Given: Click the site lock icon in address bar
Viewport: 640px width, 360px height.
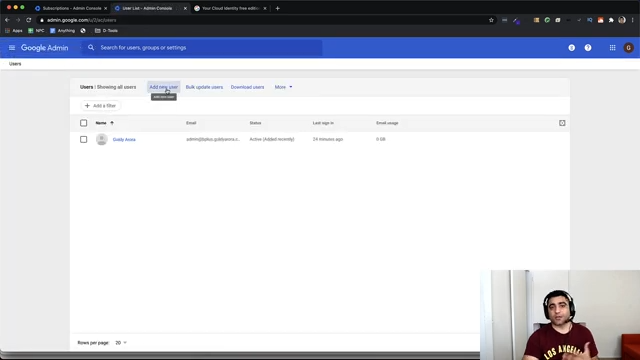Looking at the screenshot, I should (x=42, y=20).
